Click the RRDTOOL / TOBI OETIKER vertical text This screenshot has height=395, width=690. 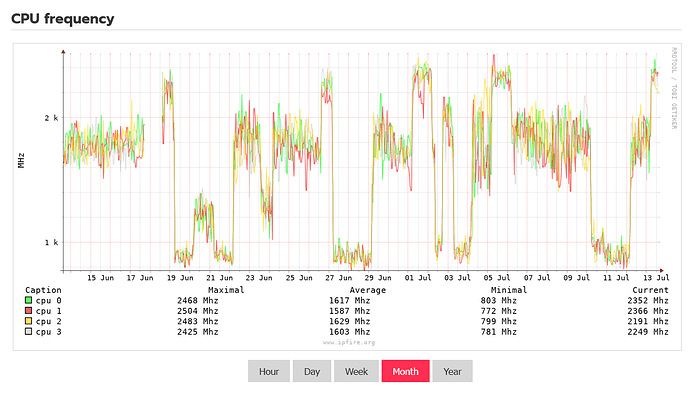point(674,88)
